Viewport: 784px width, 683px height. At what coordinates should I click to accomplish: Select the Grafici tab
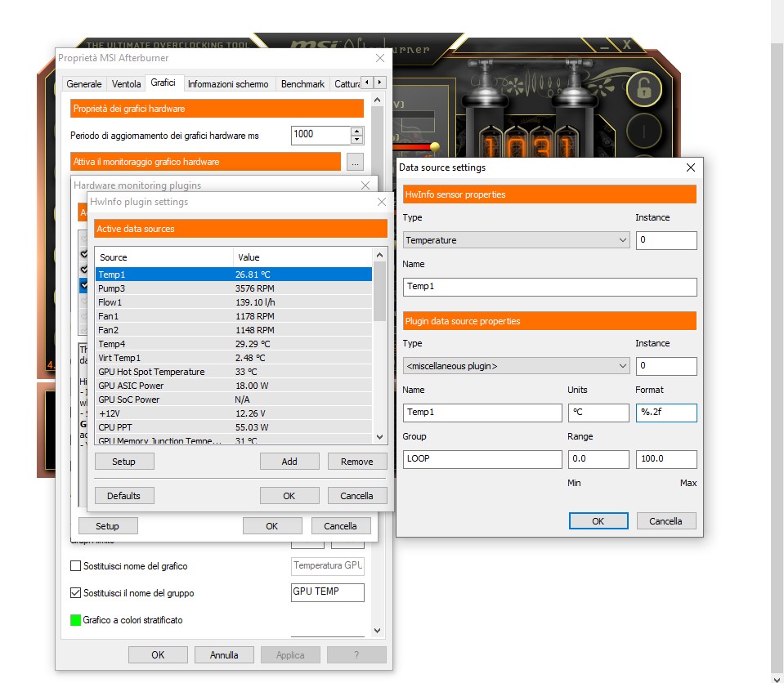pos(163,83)
